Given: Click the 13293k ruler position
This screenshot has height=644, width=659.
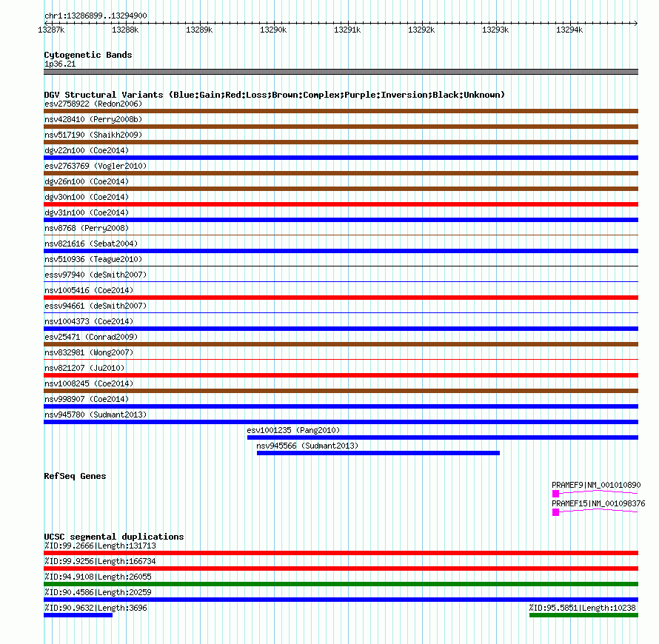Looking at the screenshot, I should pos(495,30).
